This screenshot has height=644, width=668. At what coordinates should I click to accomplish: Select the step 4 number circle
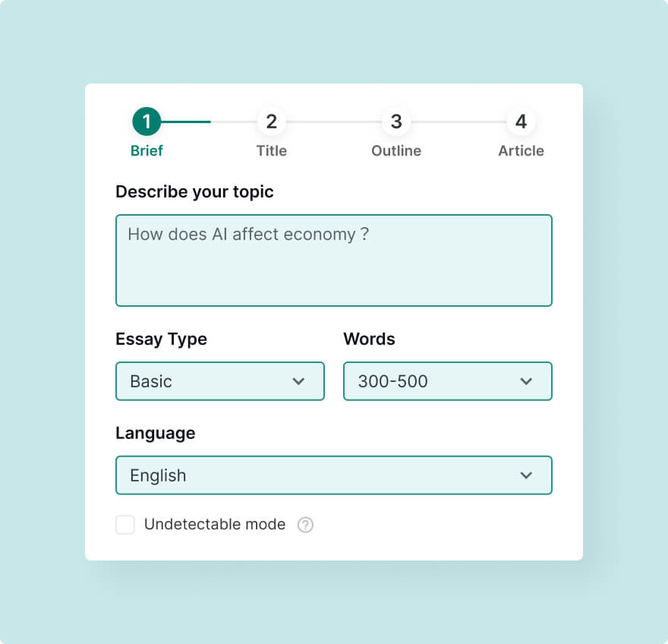pyautogui.click(x=521, y=122)
